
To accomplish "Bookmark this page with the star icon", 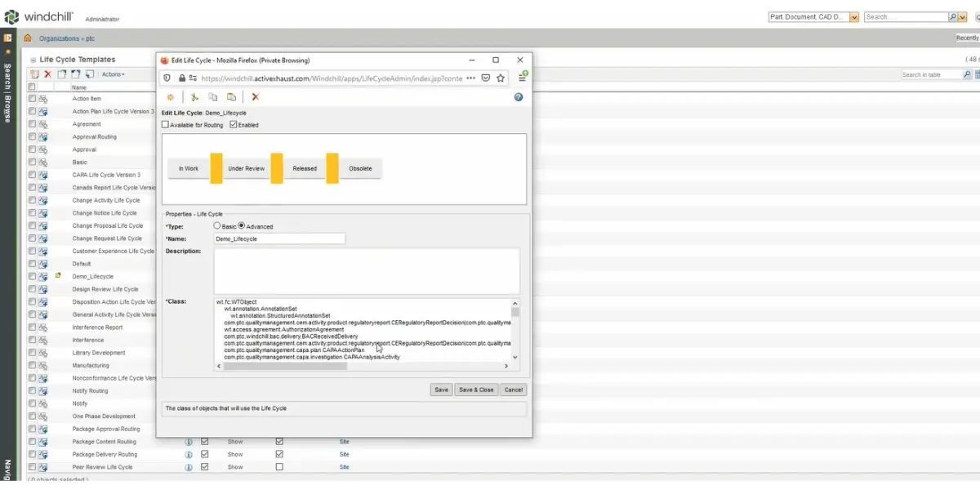I will [501, 78].
